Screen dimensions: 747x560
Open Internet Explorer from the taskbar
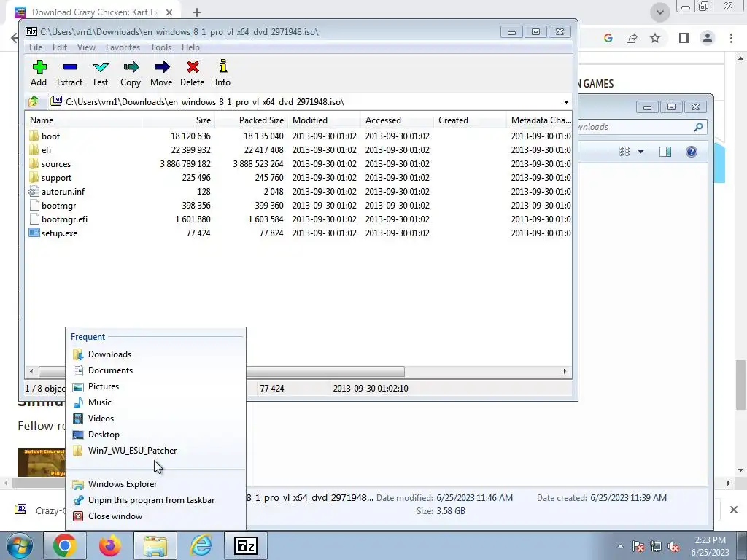tap(201, 545)
